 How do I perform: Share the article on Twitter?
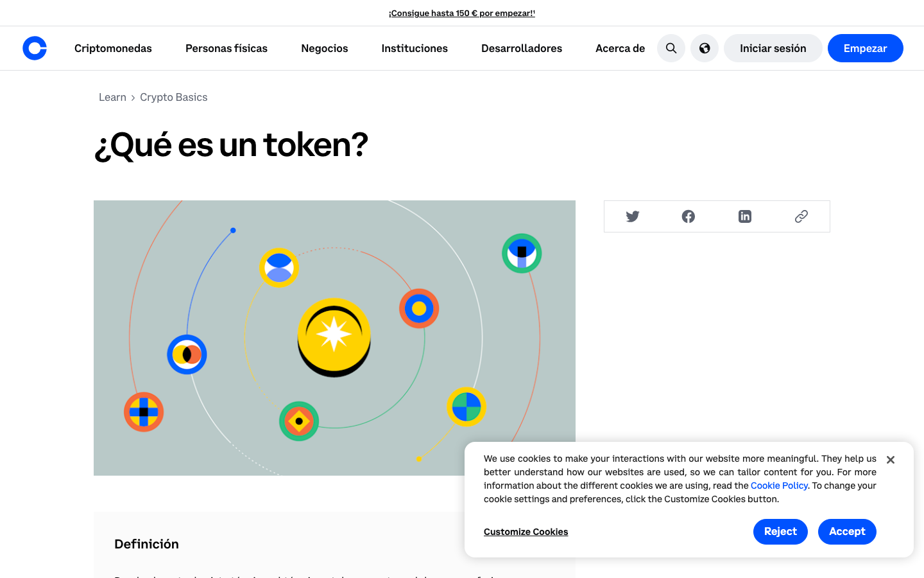coord(632,216)
